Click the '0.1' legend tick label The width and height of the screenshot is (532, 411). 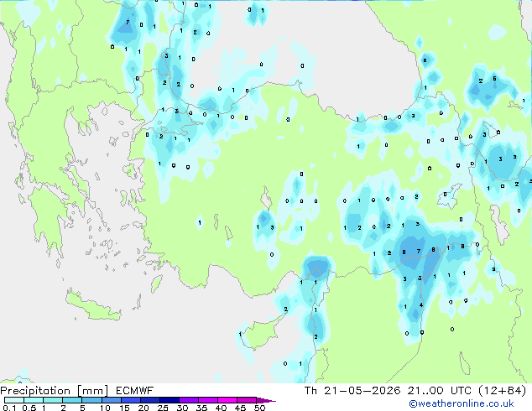tap(9, 408)
